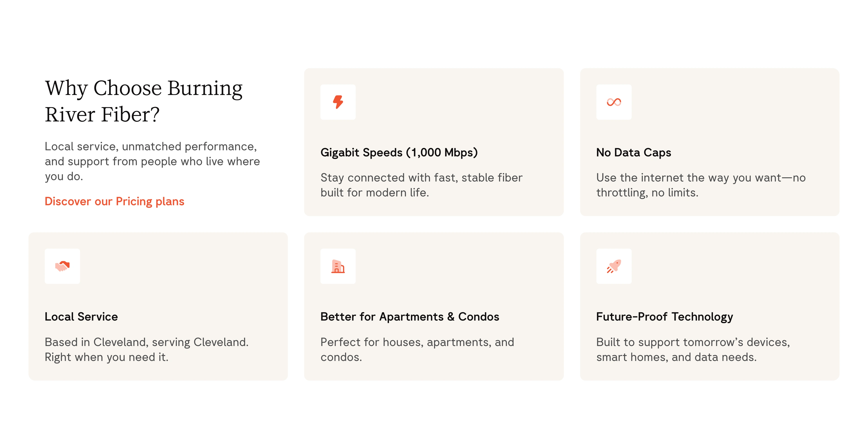Select the No Data Caps heading
Image resolution: width=868 pixels, height=448 pixels.
[x=633, y=152]
